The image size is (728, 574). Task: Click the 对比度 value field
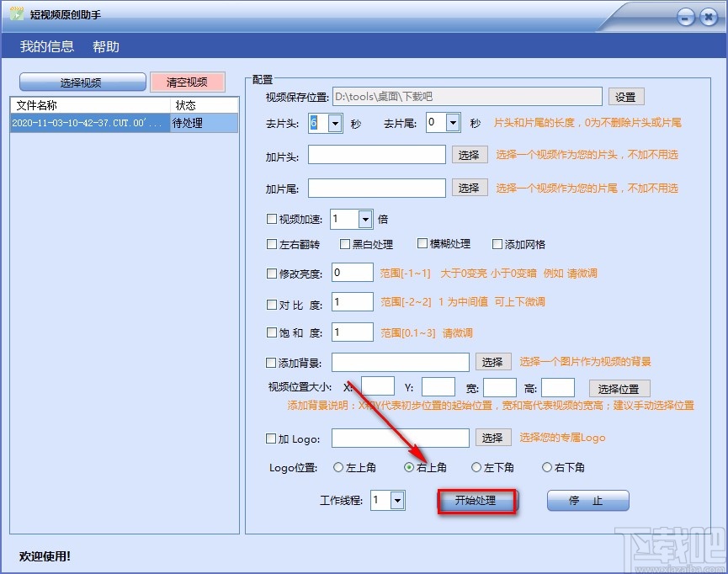click(x=353, y=302)
